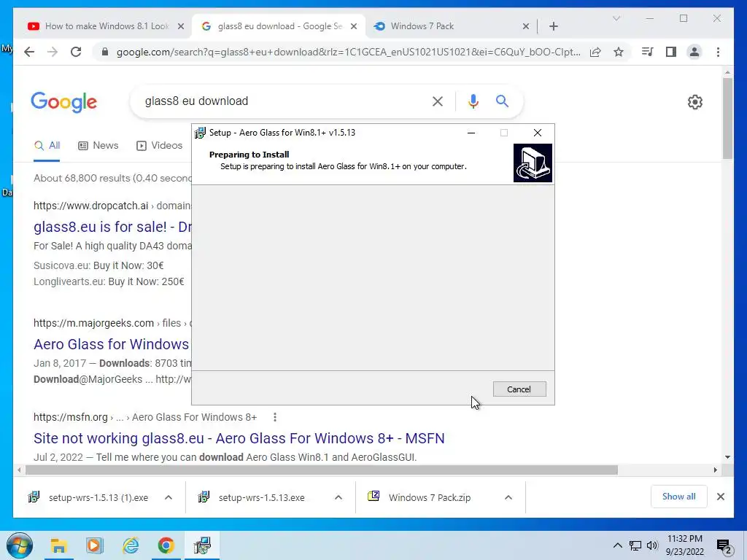Open the Chrome profile avatar
Image resolution: width=747 pixels, height=560 pixels.
[x=694, y=52]
